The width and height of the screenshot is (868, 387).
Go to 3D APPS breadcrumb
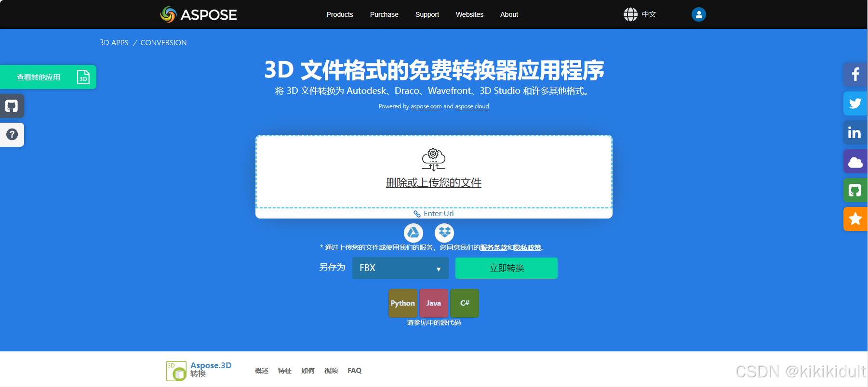click(x=114, y=42)
